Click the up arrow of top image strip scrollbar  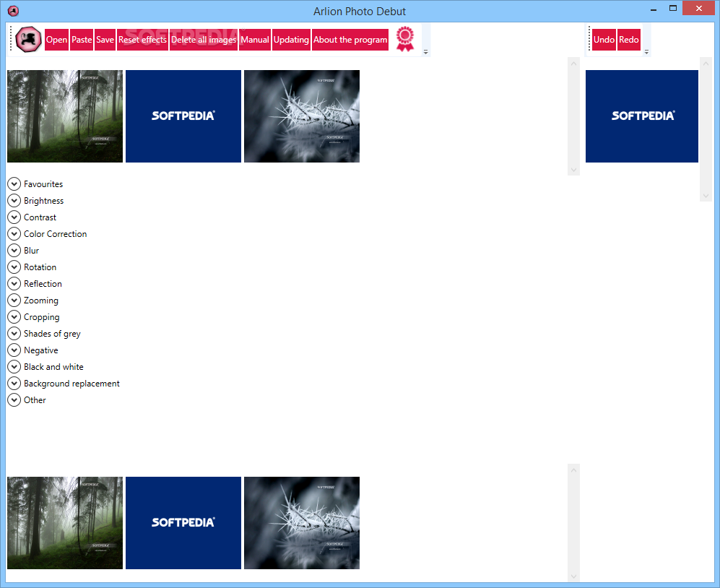(573, 64)
